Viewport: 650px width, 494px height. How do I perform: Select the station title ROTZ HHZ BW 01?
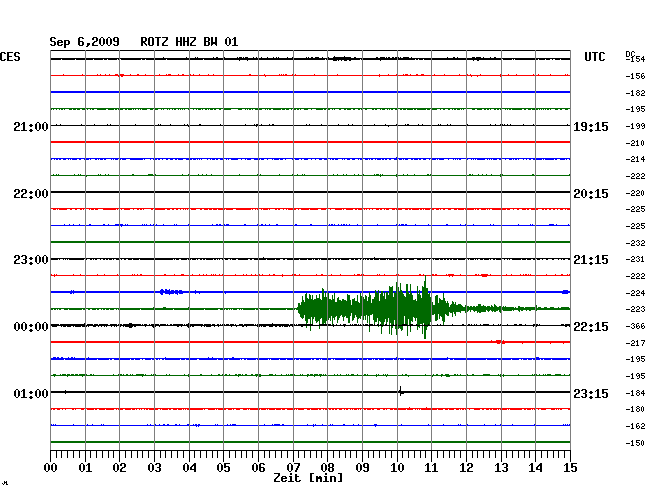[x=189, y=42]
